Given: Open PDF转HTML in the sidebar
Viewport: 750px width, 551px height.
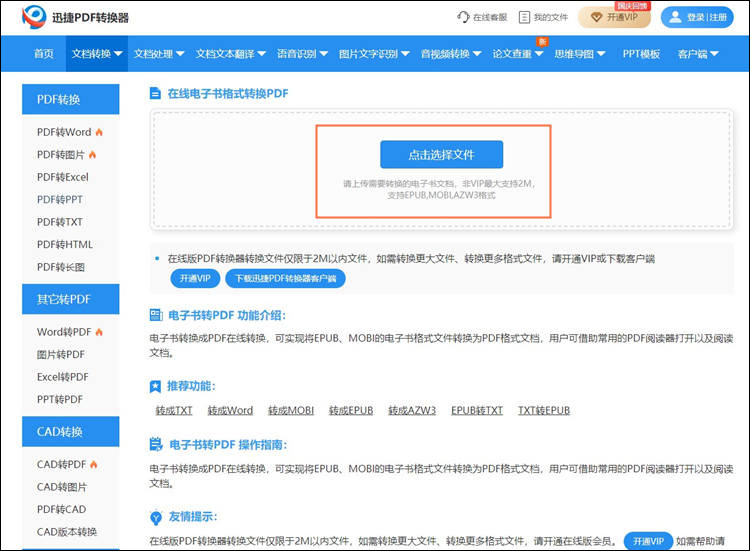Looking at the screenshot, I should [65, 245].
